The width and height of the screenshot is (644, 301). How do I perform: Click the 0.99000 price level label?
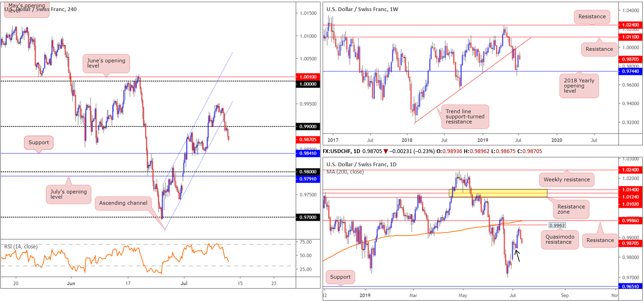pyautogui.click(x=308, y=127)
